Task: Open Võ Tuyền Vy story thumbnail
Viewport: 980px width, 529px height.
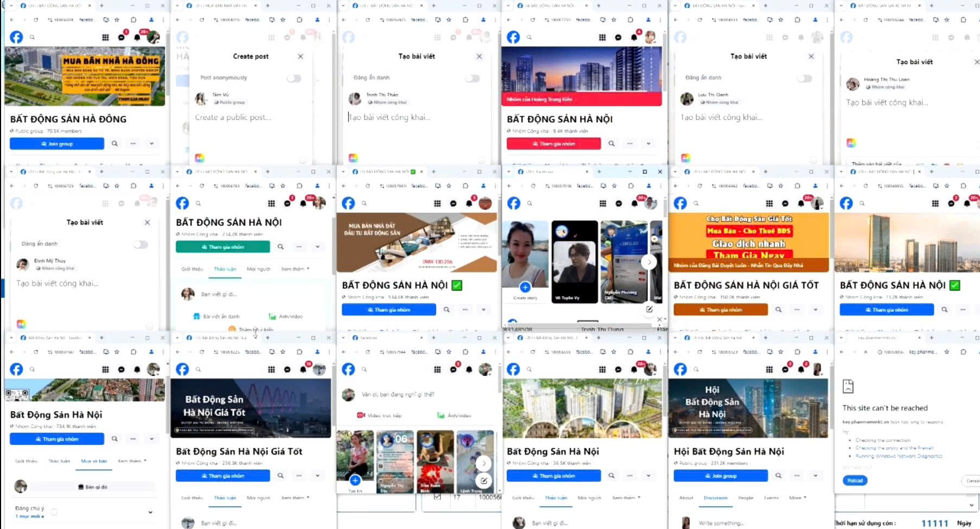Action: pyautogui.click(x=574, y=262)
